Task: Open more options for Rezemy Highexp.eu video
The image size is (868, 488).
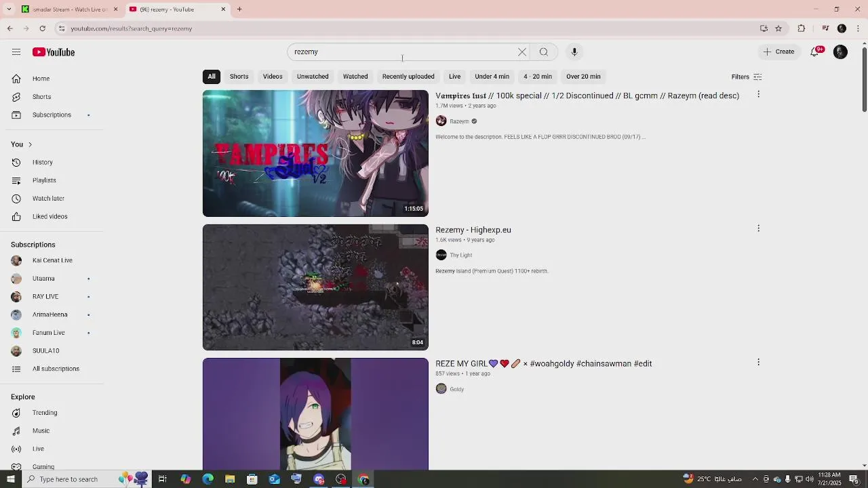Action: click(x=758, y=228)
